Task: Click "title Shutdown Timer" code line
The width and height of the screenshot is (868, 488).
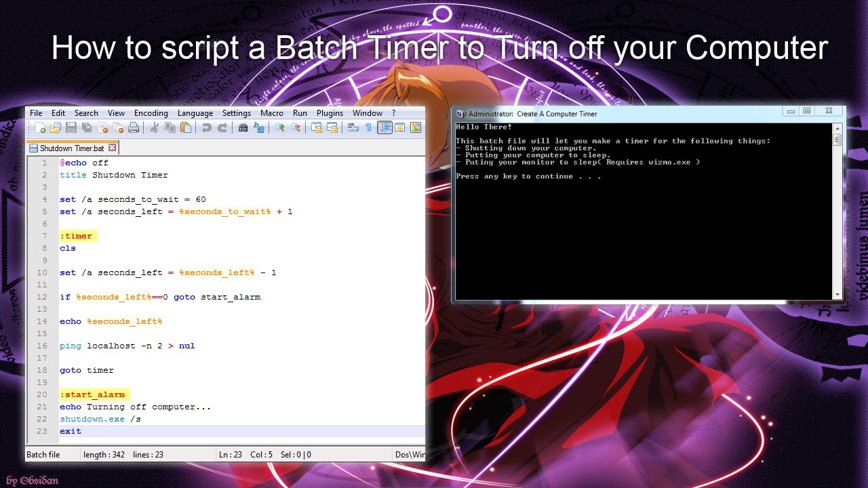Action: click(114, 175)
